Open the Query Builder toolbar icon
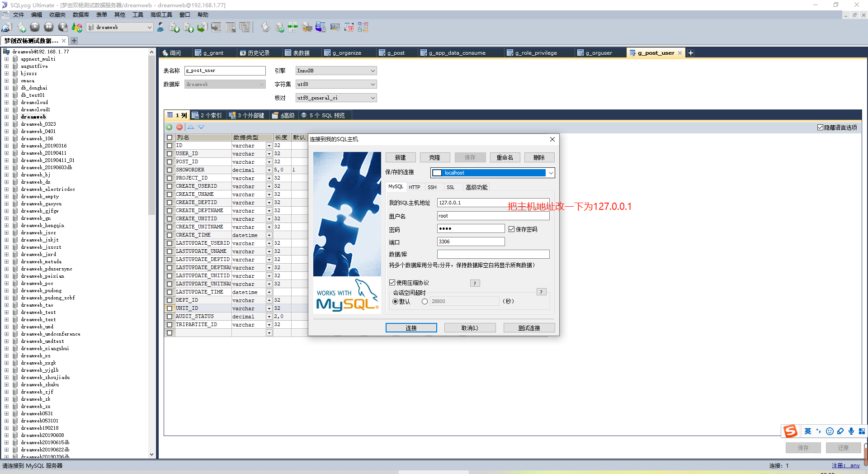Viewport: 868px width, 474px height. point(349,28)
